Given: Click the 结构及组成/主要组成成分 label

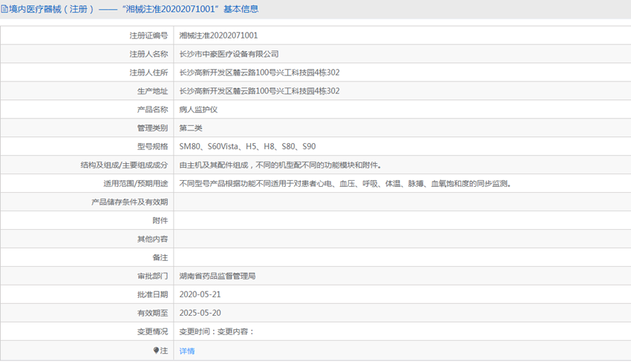Looking at the screenshot, I should coord(124,165).
